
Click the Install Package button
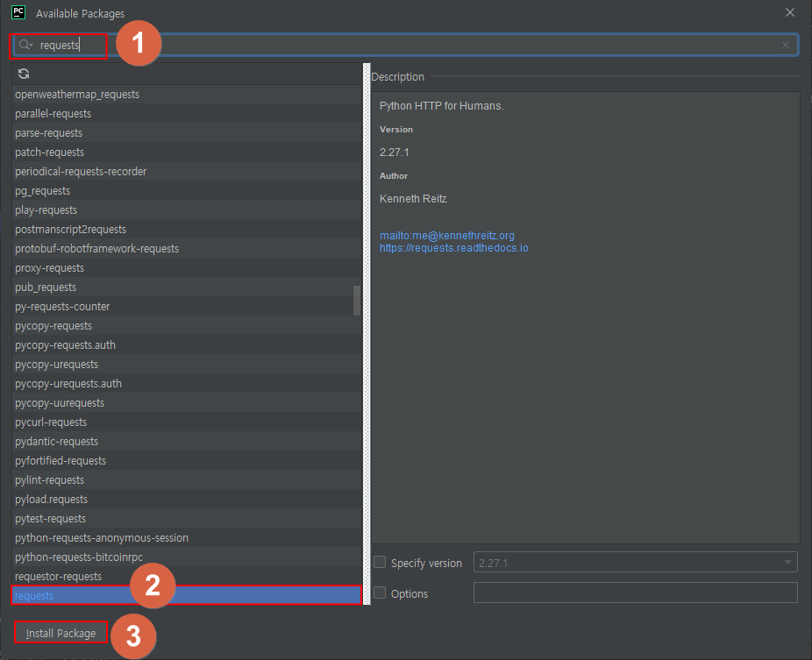click(61, 633)
